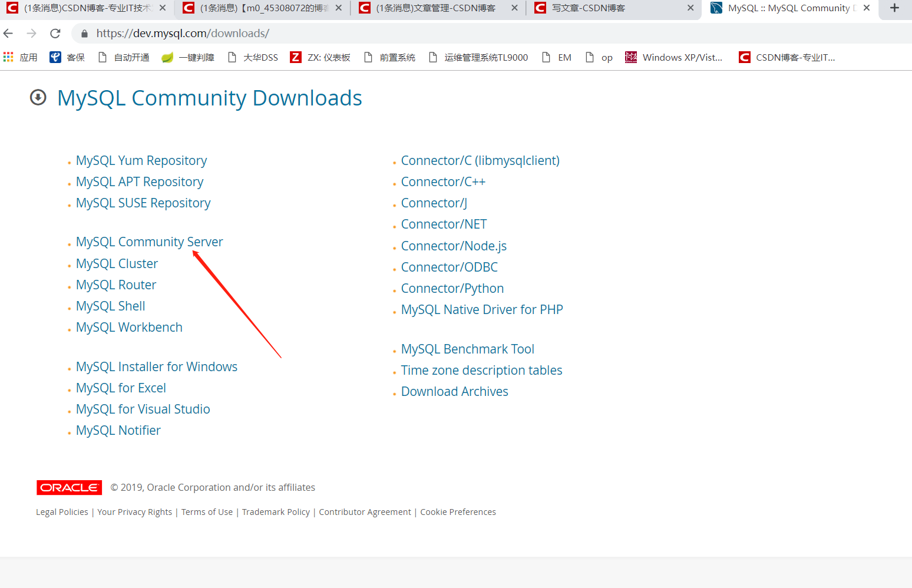Viewport: 912px width, 588px height.
Task: Close the CSDN博客-专业IT技术 tab
Action: 163,8
